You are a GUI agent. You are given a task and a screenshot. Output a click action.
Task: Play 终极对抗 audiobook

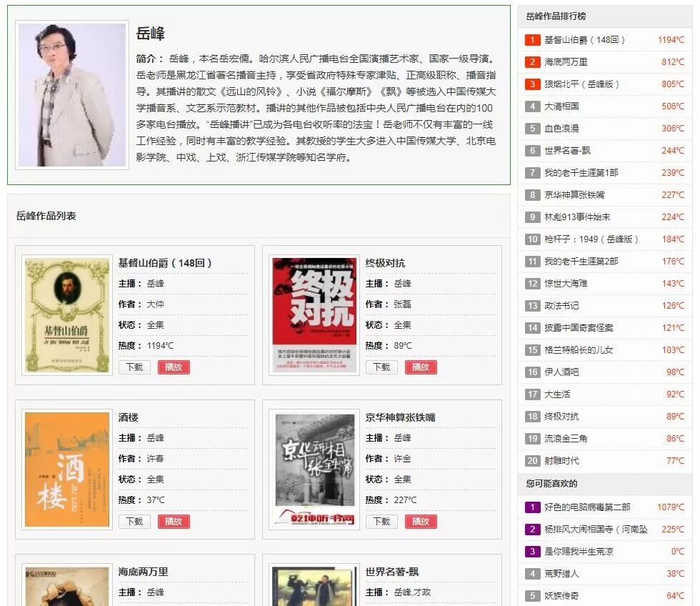click(x=421, y=367)
